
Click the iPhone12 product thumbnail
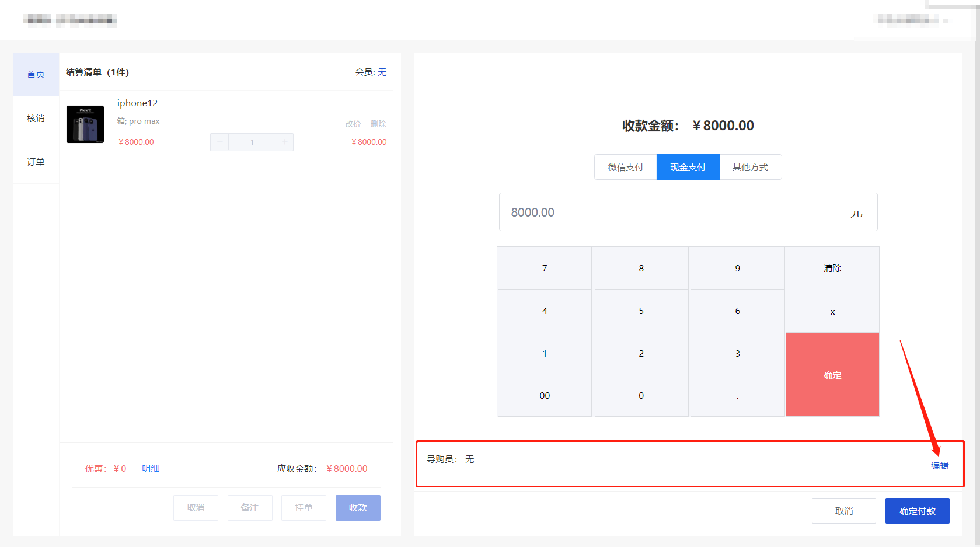click(85, 124)
